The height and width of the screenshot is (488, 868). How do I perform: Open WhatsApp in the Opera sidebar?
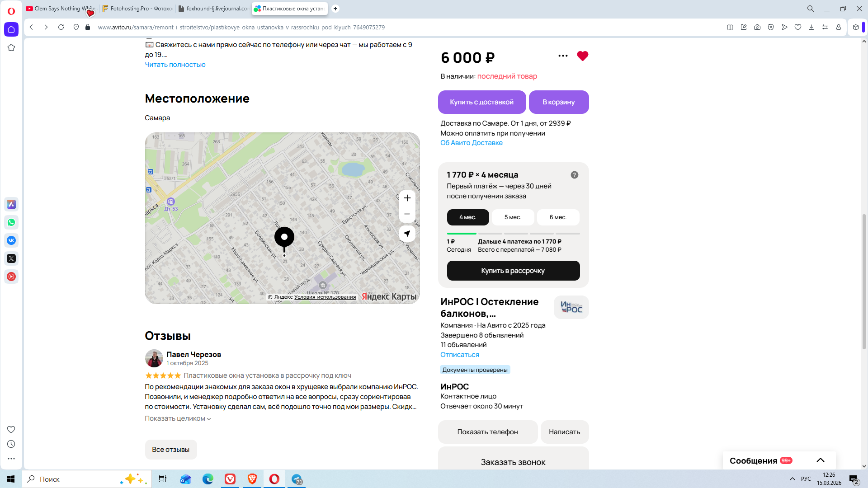coord(11,222)
